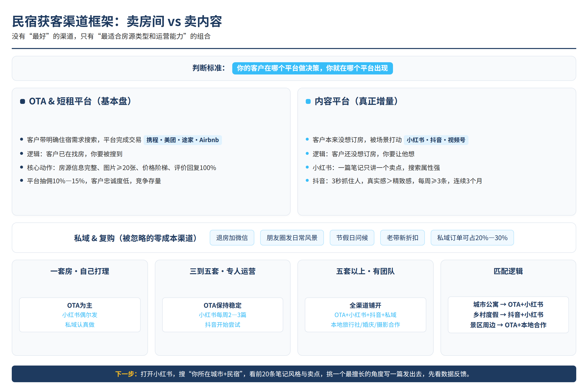
Task: Click the line 客户本来没想订房，被场景打动
Action: coord(357,140)
